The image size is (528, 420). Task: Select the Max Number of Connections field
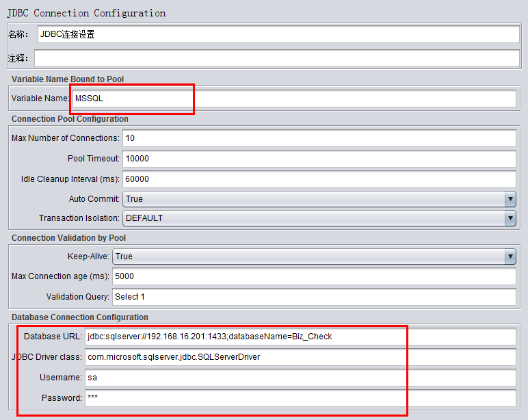tap(319, 138)
